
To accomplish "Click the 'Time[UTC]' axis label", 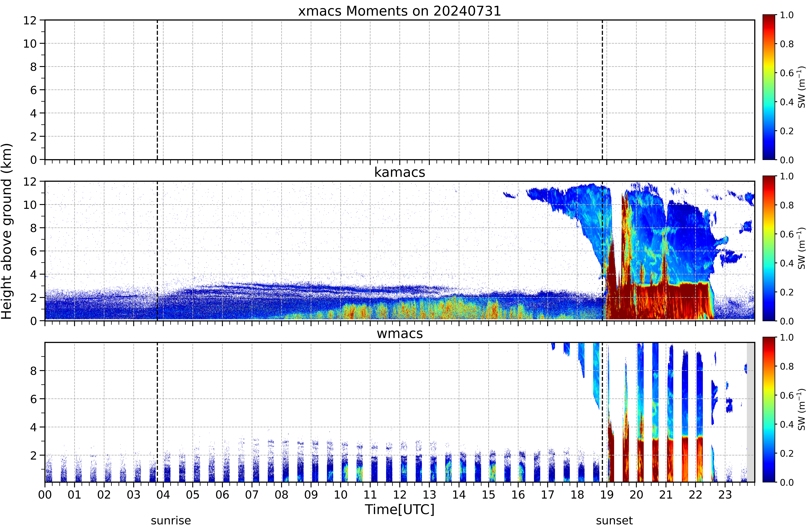I will point(400,510).
